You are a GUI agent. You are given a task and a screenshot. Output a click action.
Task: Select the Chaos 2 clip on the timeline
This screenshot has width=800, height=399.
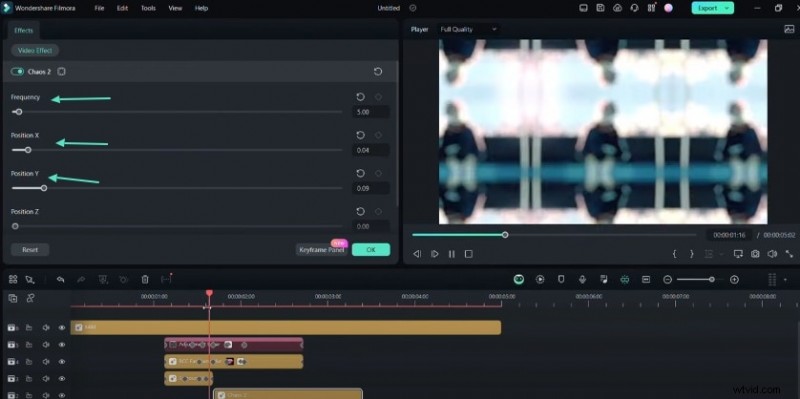[x=288, y=394]
